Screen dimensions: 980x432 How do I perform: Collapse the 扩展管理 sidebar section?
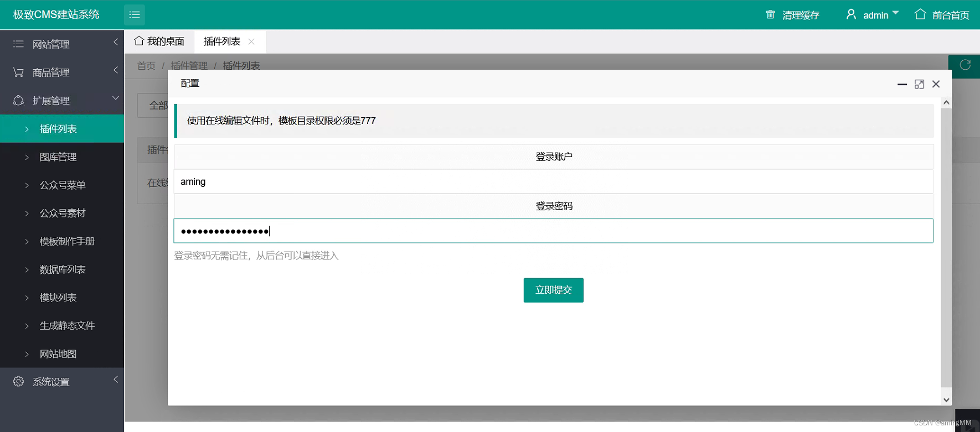[x=116, y=98]
